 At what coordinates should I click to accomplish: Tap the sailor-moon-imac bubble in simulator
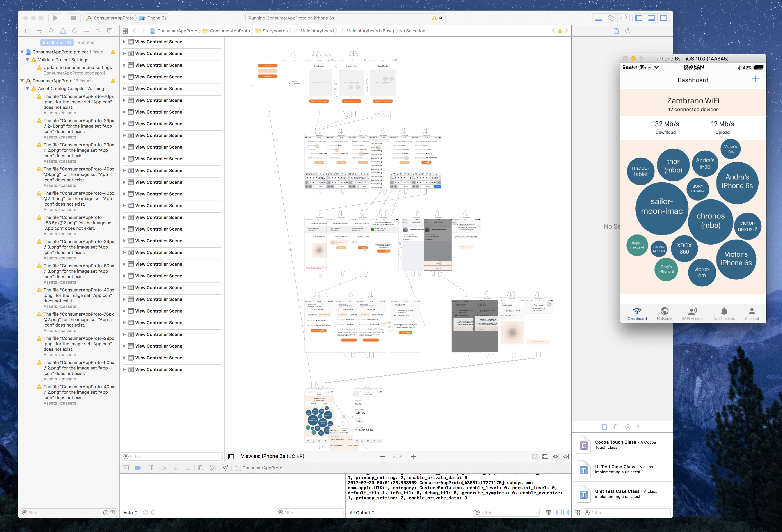[661, 208]
